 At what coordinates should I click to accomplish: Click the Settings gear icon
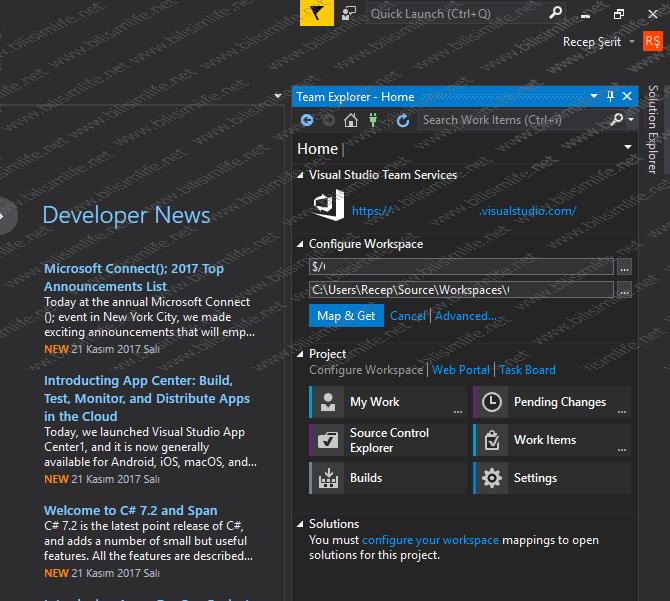click(492, 478)
